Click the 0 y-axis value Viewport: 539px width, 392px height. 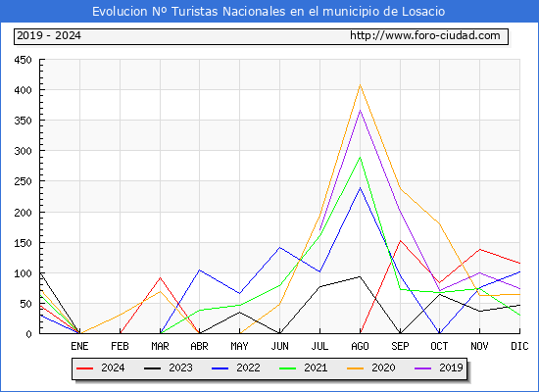tap(28, 334)
